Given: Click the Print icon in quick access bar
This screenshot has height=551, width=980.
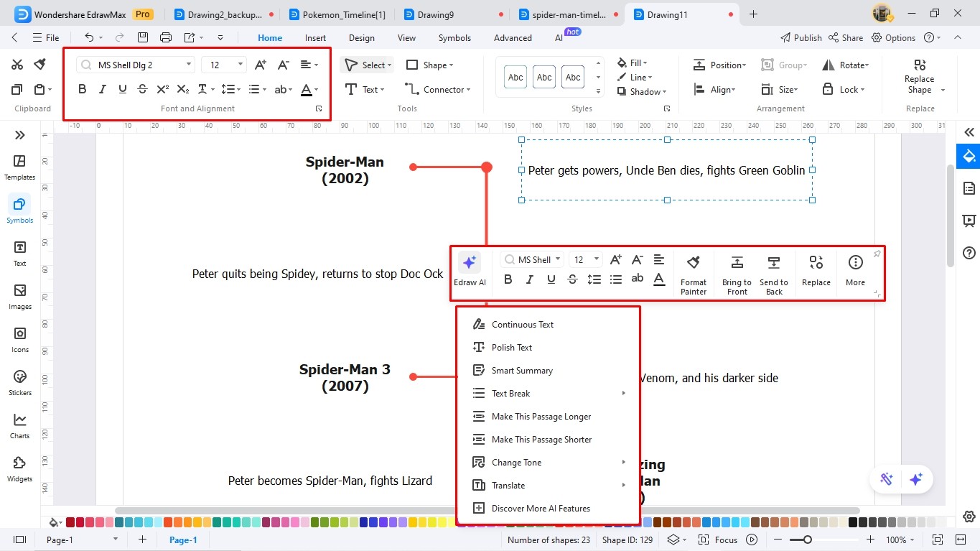Looking at the screenshot, I should (166, 37).
